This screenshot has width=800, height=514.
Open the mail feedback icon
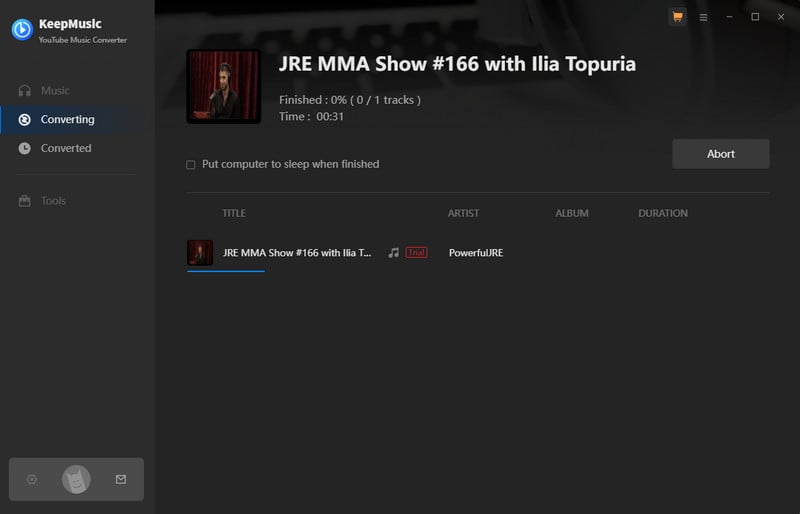click(x=121, y=479)
